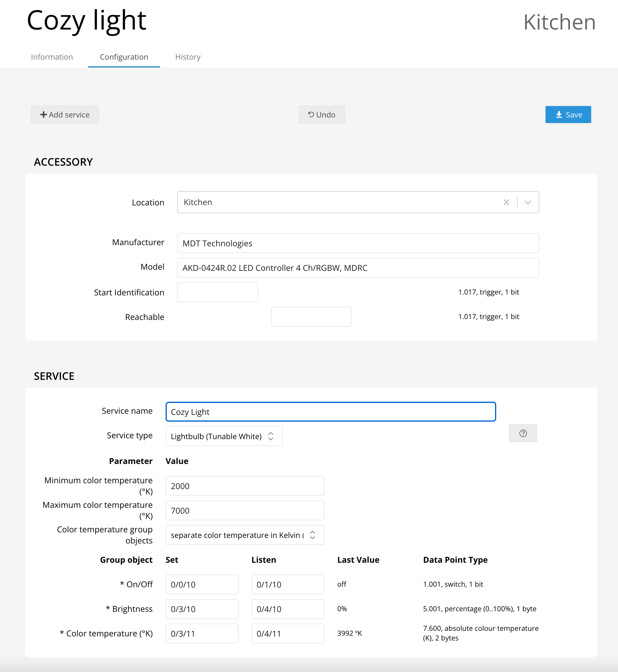
Task: Click Add service button
Action: coord(65,115)
